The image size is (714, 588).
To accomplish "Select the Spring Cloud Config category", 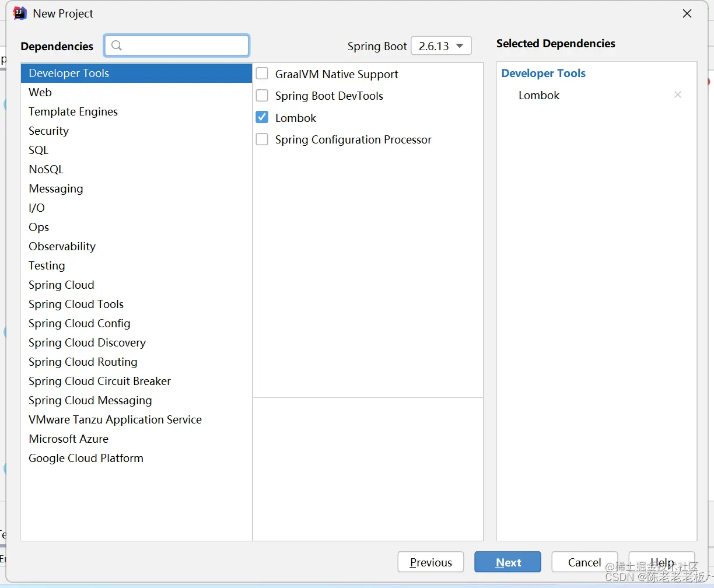I will coord(136,323).
